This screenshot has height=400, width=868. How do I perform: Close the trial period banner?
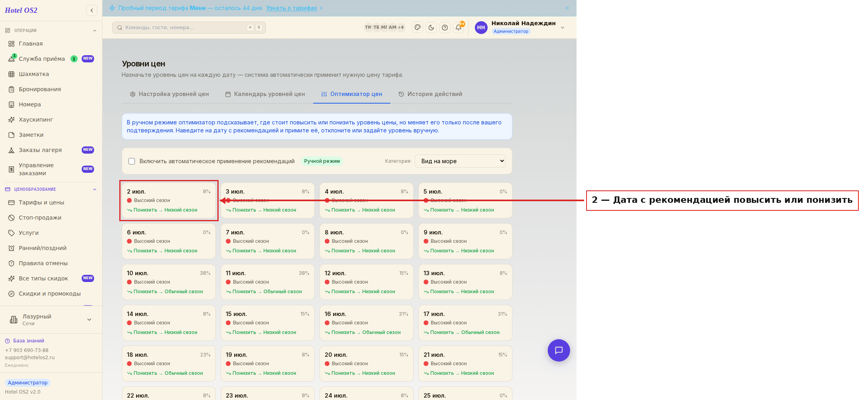pyautogui.click(x=567, y=8)
